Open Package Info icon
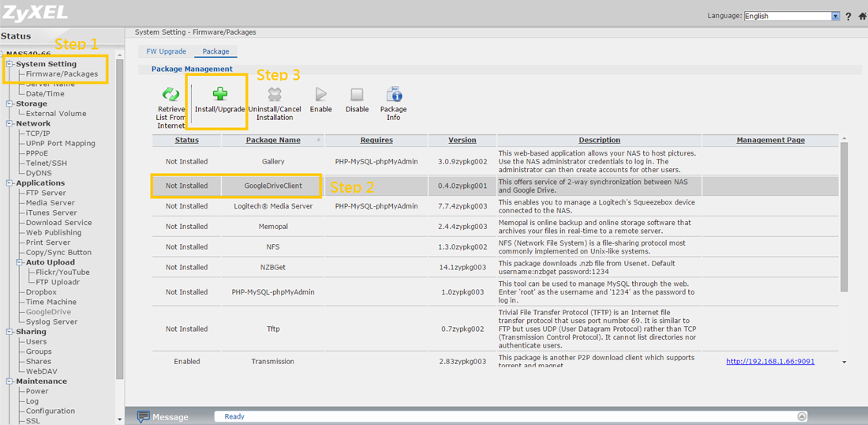This screenshot has width=868, height=425. (394, 94)
